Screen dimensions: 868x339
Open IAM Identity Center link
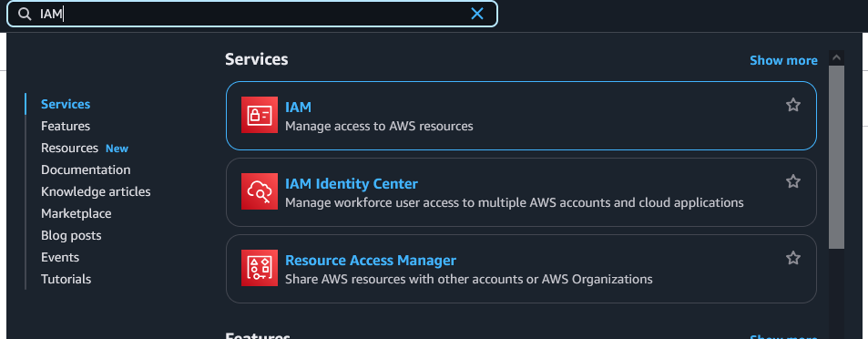(351, 183)
